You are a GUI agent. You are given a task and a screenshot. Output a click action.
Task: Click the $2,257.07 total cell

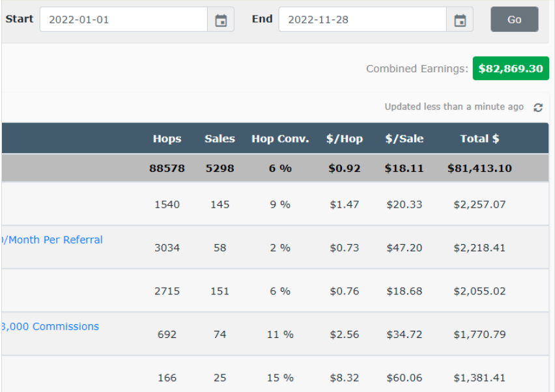click(479, 204)
